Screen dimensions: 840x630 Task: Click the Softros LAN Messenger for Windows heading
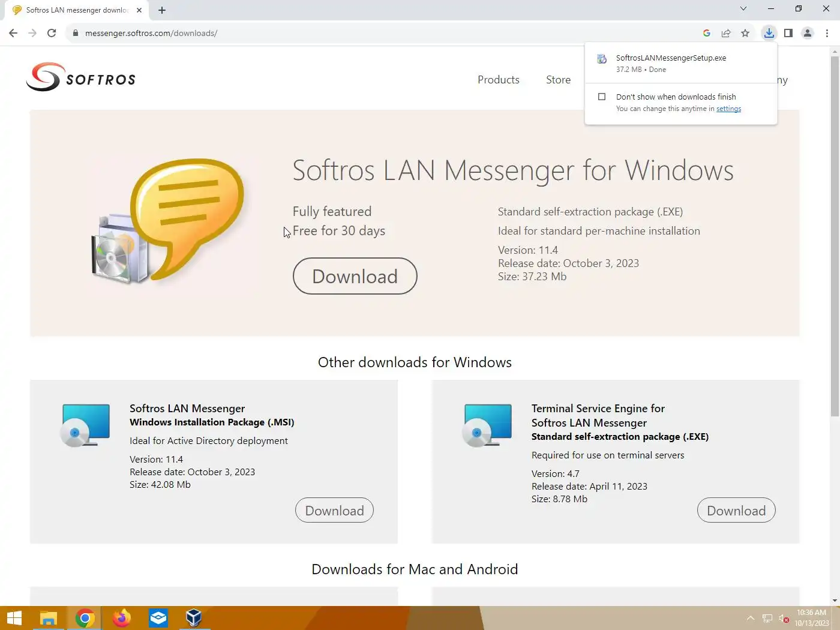tap(513, 170)
